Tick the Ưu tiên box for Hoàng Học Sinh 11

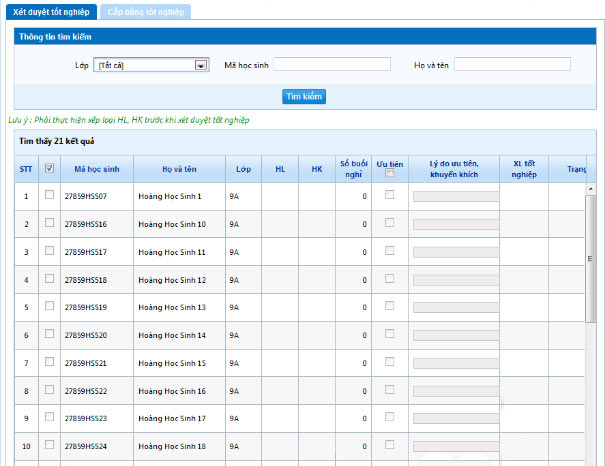(390, 250)
